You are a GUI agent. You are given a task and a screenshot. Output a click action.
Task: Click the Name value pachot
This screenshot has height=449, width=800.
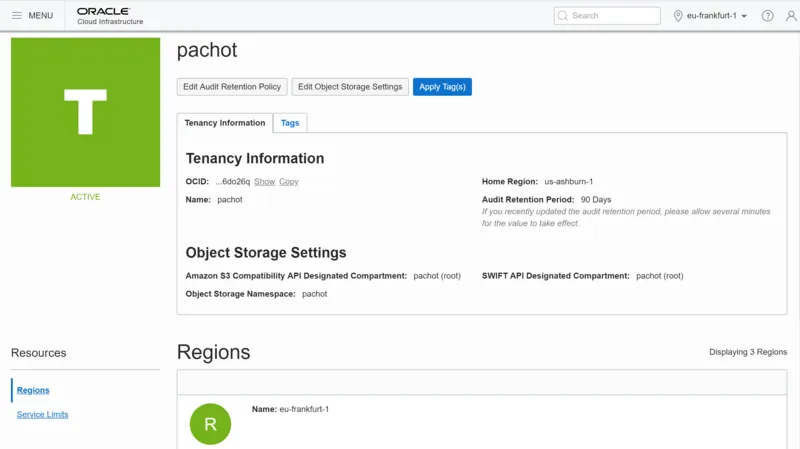[230, 199]
